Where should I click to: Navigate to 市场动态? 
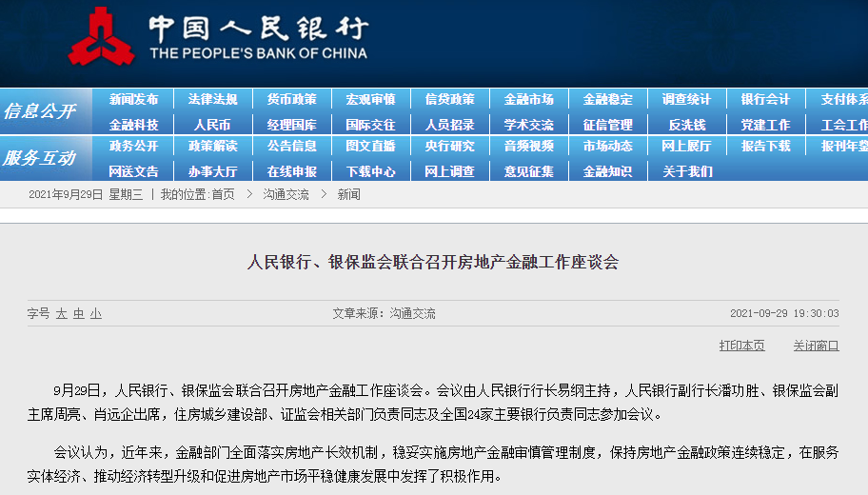(608, 147)
